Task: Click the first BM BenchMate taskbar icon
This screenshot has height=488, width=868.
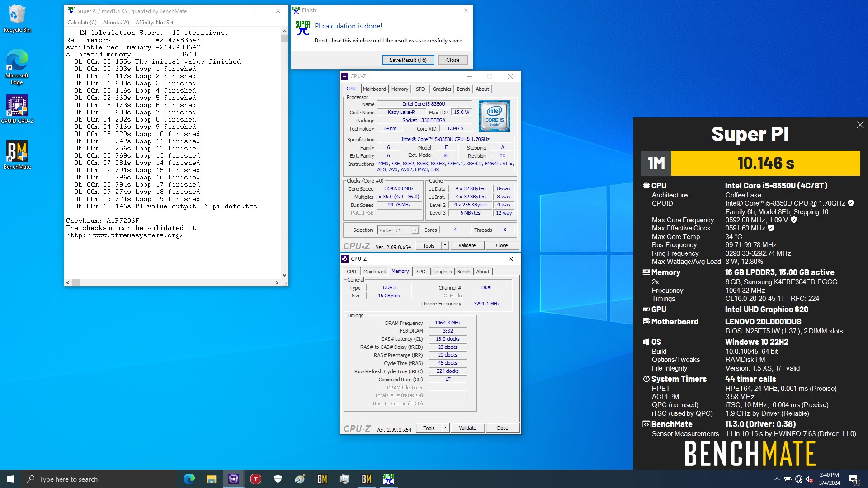Action: (x=322, y=479)
